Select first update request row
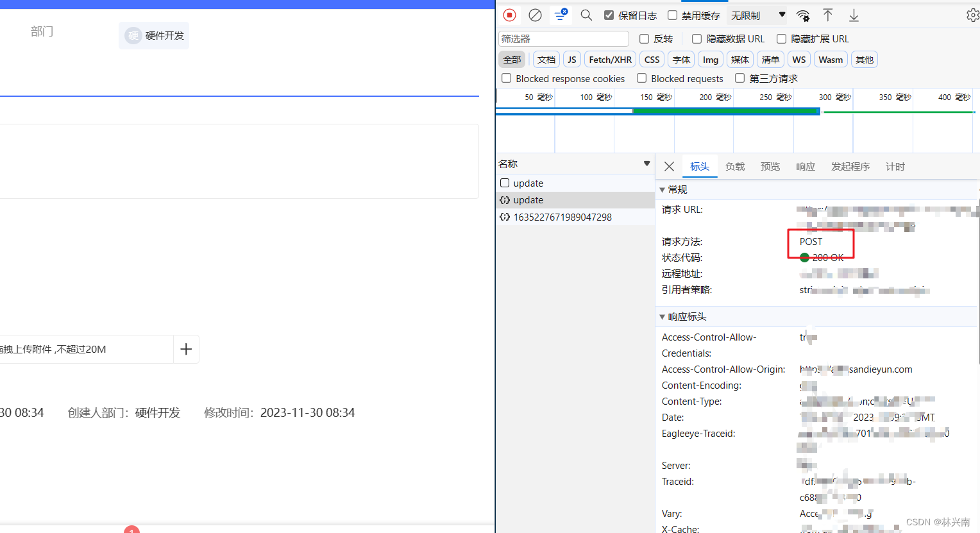 (x=575, y=183)
